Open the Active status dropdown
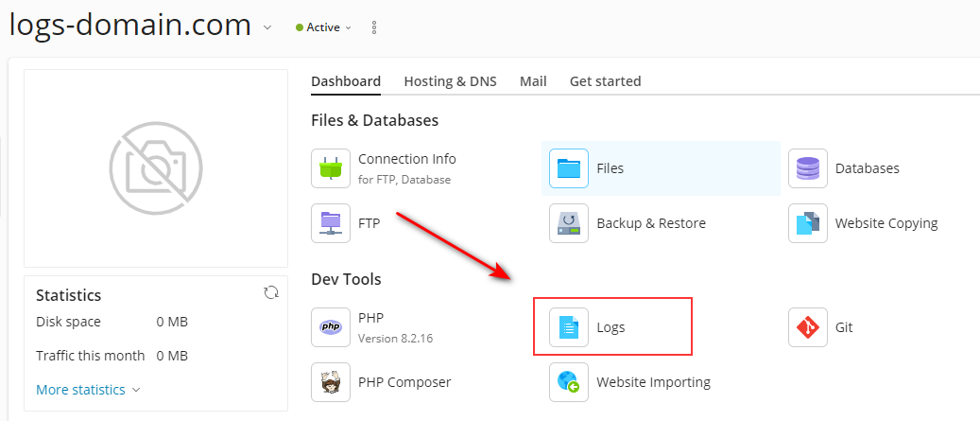Viewport: 980px width, 421px height. pyautogui.click(x=324, y=27)
